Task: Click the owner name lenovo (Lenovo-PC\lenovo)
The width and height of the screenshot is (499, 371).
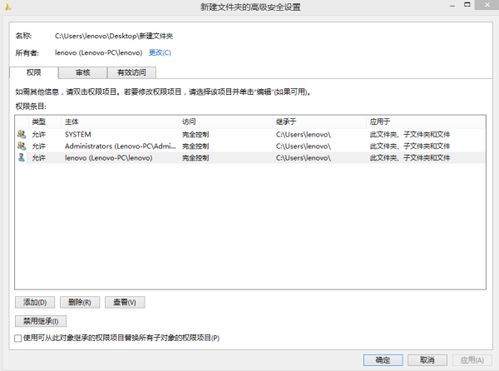Action: tap(99, 53)
